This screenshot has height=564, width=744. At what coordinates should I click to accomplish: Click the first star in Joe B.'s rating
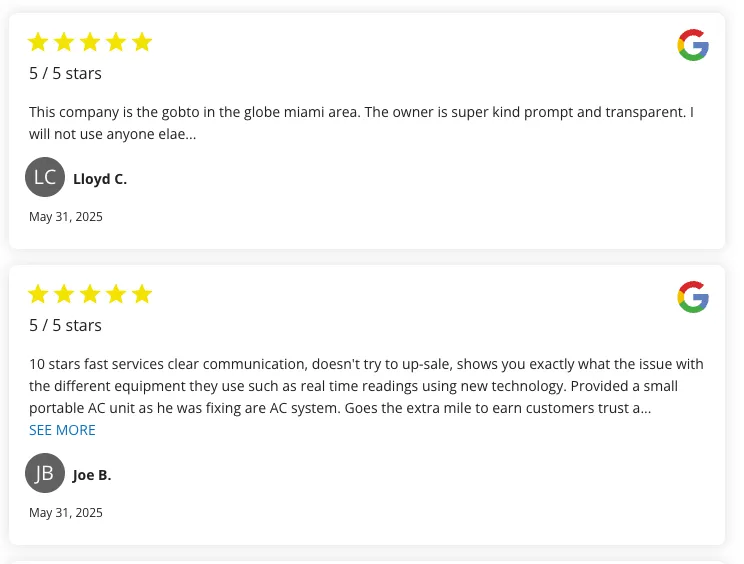[x=38, y=294]
